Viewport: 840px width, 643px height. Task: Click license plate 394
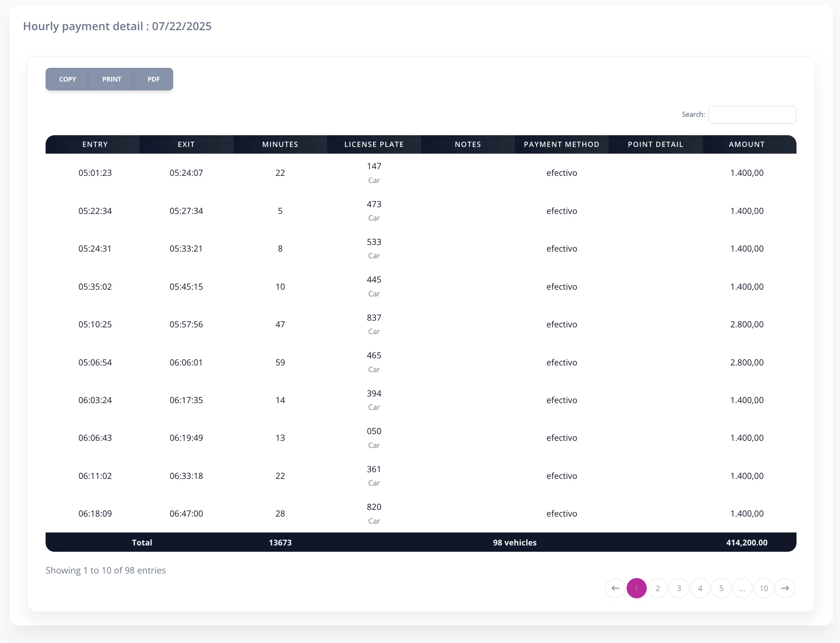point(374,394)
